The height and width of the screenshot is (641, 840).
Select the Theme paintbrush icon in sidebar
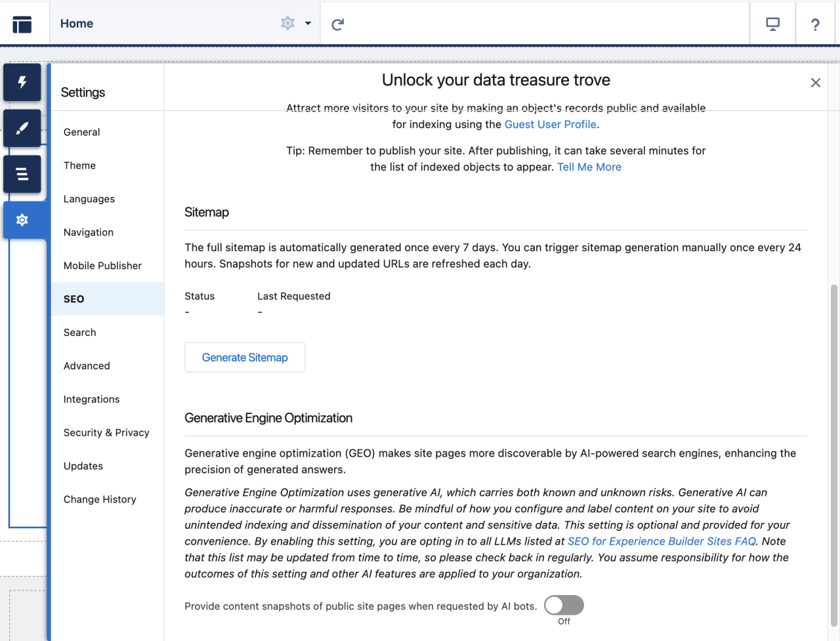(22, 128)
